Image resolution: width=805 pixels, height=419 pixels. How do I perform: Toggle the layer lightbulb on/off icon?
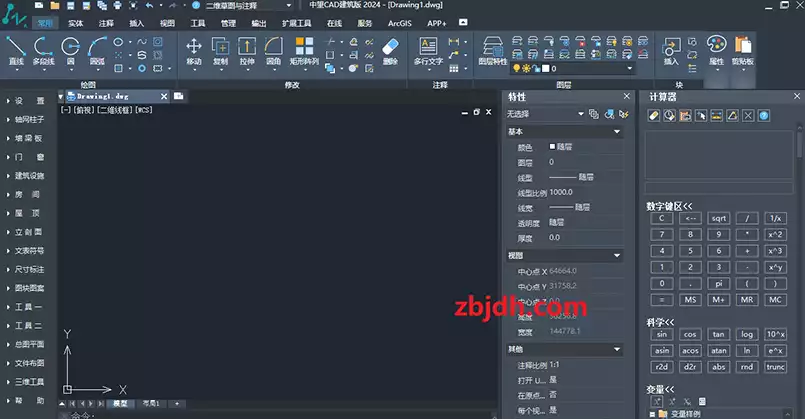point(516,68)
